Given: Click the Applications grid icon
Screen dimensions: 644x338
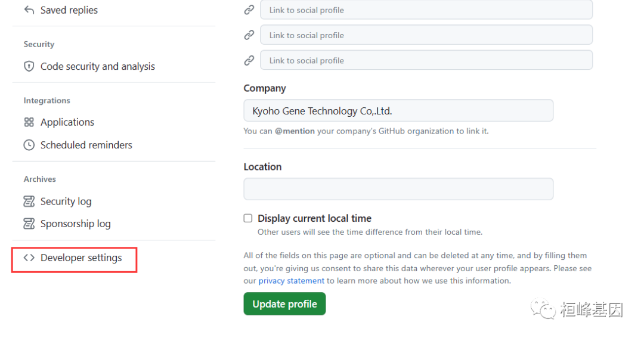Looking at the screenshot, I should tap(29, 122).
